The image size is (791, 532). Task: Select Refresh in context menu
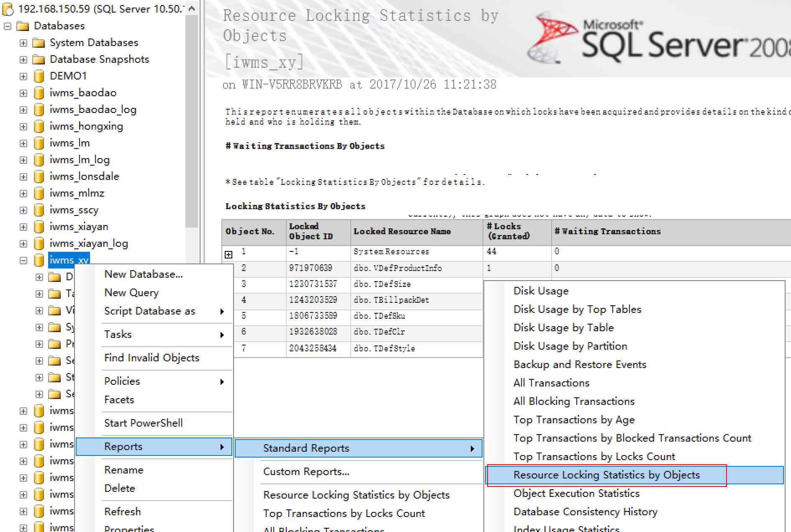coord(154,512)
